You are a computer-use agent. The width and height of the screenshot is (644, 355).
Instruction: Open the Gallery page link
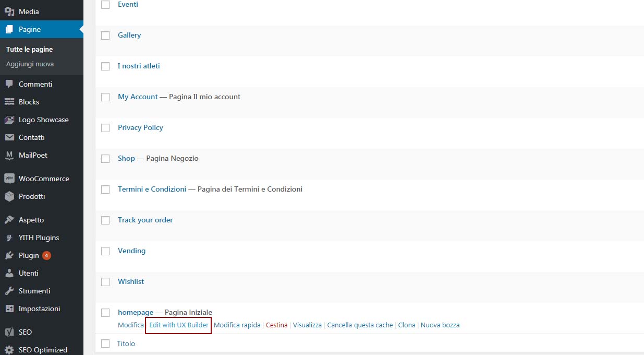pos(129,35)
